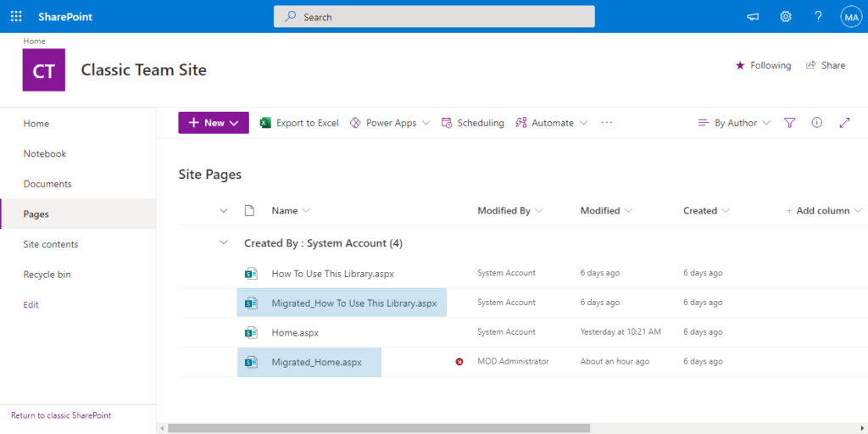This screenshot has width=868, height=434.
Task: Open the Modified column dropdown
Action: click(x=628, y=211)
